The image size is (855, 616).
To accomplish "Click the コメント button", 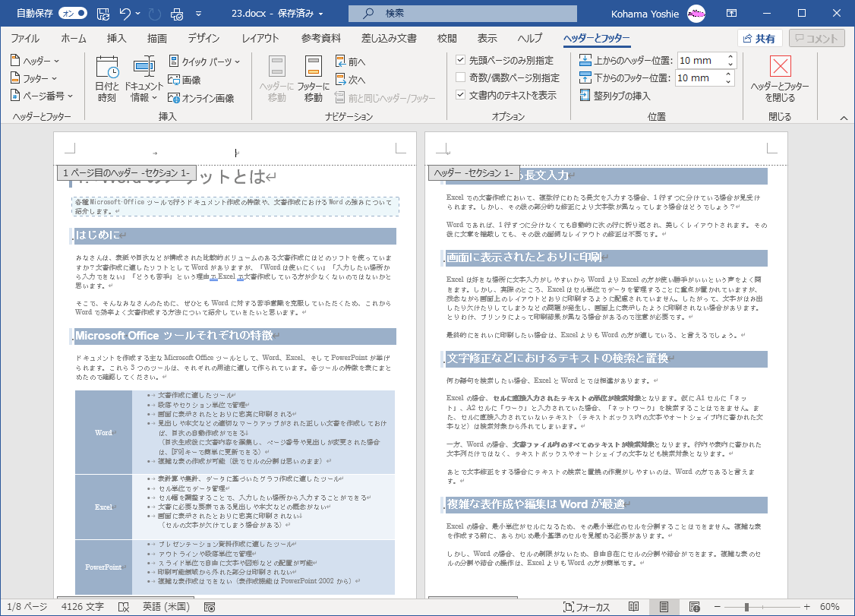I will point(816,38).
